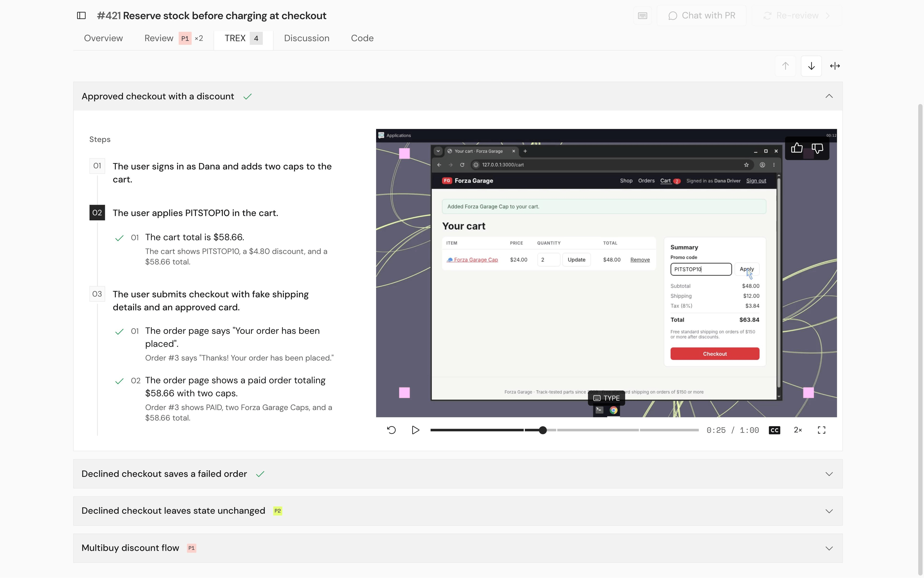Select the TREX tab
Screen dimensions: 924x578
244,38
